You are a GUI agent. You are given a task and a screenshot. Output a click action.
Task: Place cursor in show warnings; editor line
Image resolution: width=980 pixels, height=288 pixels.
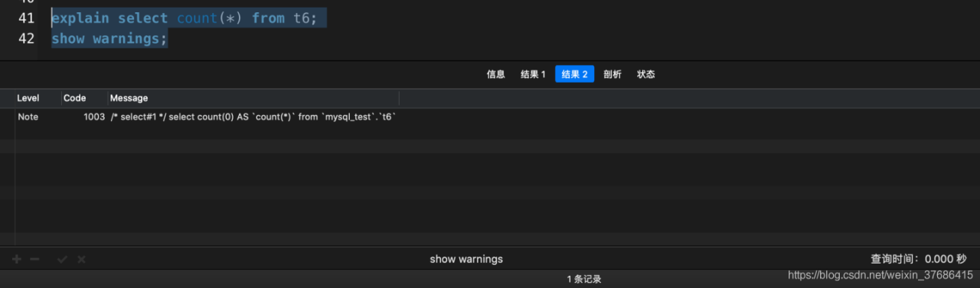coord(109,38)
